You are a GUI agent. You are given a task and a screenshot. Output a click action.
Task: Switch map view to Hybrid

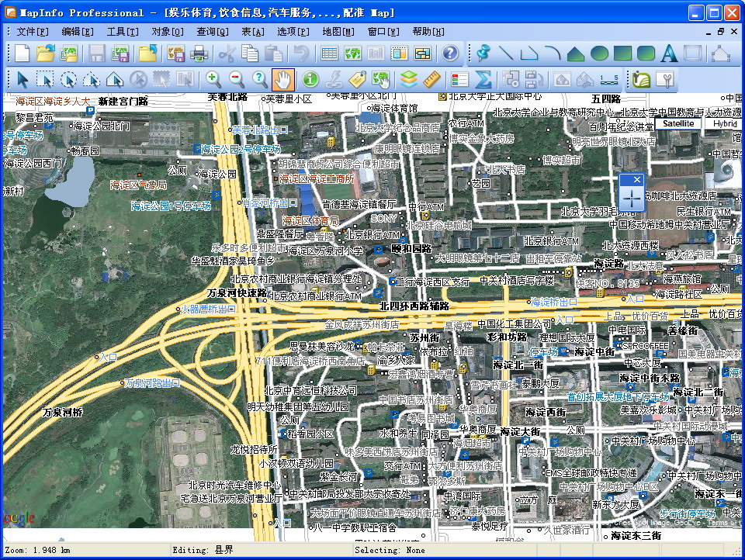tap(725, 123)
